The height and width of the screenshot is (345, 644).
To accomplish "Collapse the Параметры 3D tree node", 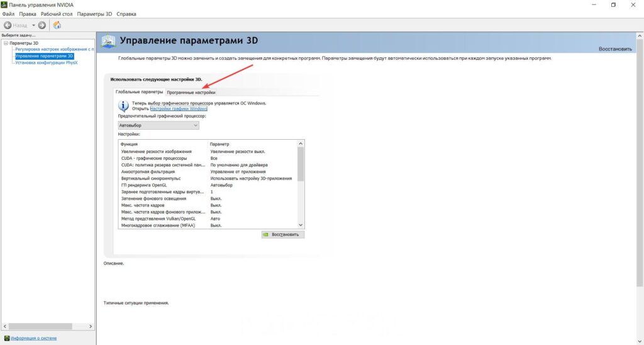I will coord(6,43).
